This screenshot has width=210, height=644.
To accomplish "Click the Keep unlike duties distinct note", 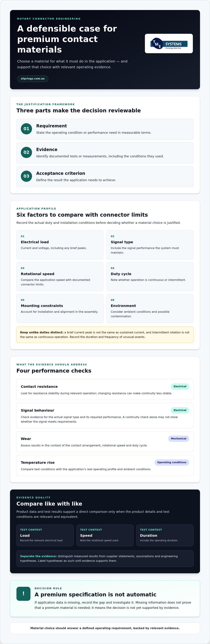I will [x=105, y=334].
